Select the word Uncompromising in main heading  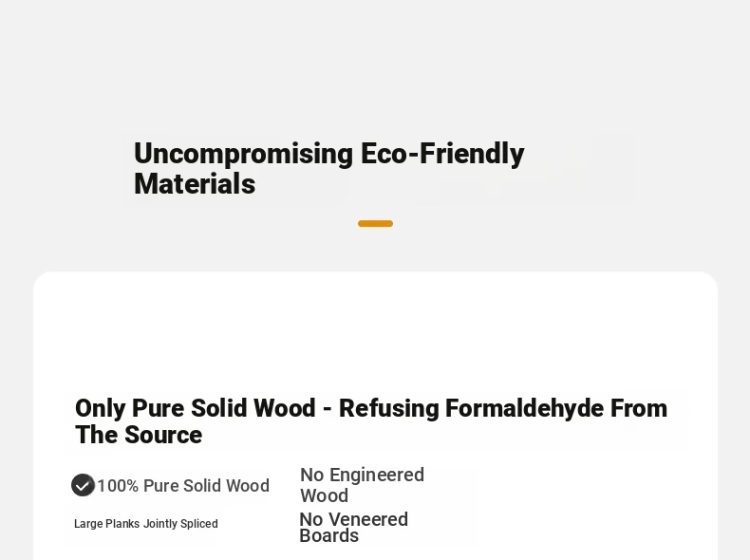point(243,154)
